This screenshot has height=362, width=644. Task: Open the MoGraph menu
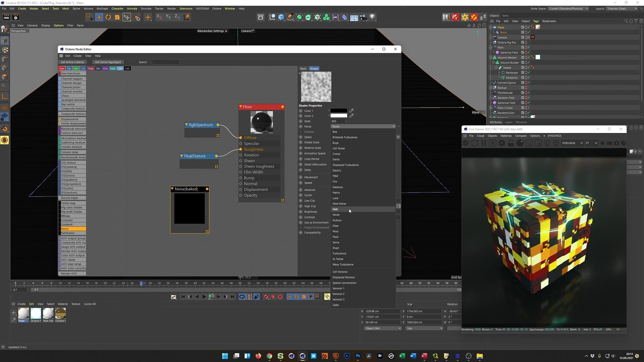click(x=102, y=9)
